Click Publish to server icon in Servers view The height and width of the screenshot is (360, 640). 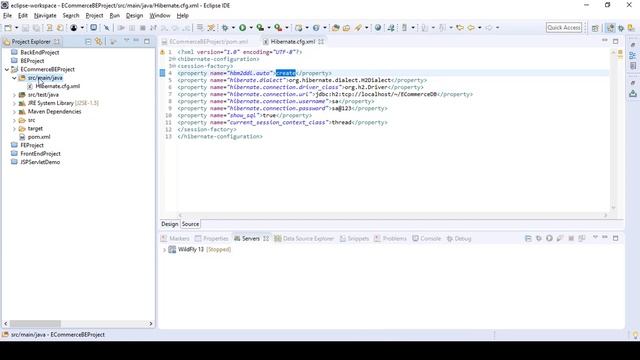(x=582, y=238)
